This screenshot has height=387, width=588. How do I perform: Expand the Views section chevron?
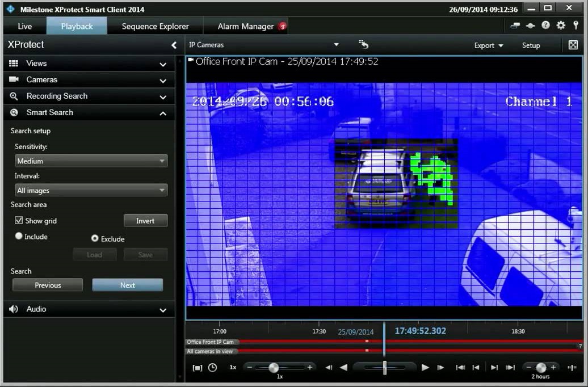coord(163,65)
